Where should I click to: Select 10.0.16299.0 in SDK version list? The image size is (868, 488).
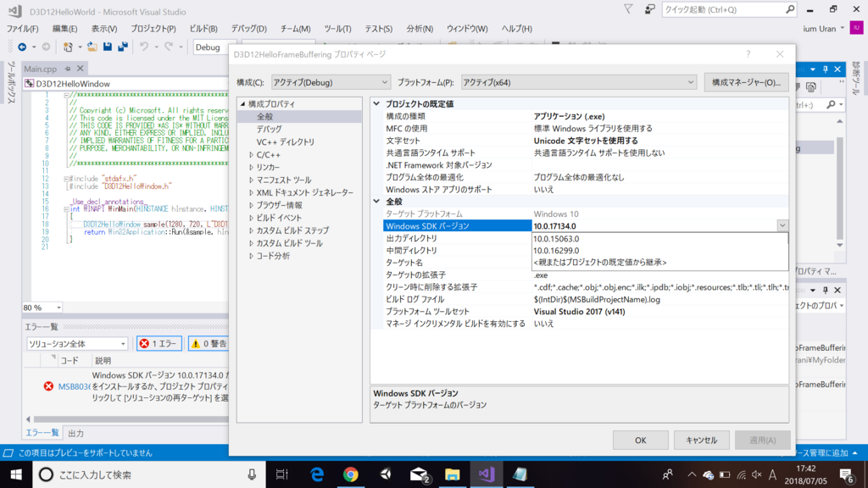[659, 251]
